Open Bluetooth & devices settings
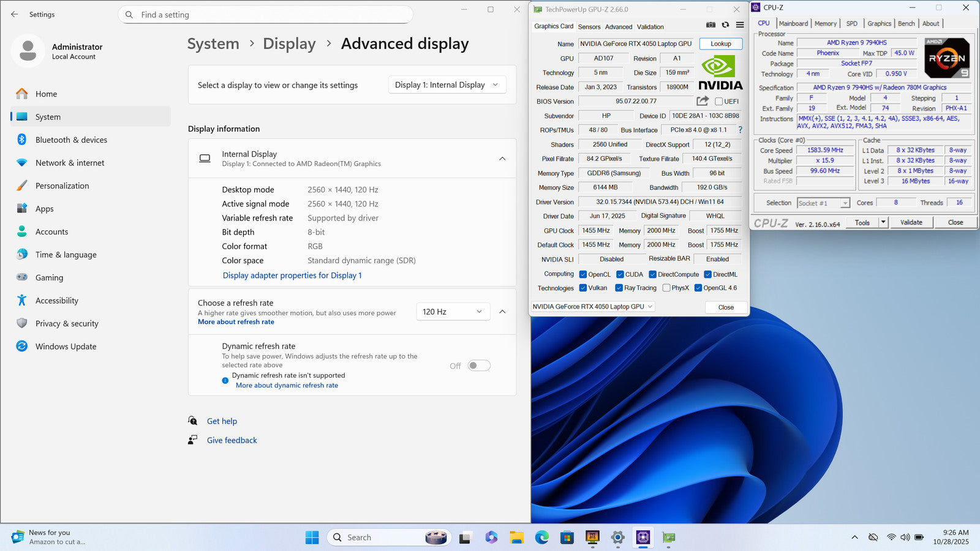Viewport: 980px width, 551px height. click(x=71, y=140)
